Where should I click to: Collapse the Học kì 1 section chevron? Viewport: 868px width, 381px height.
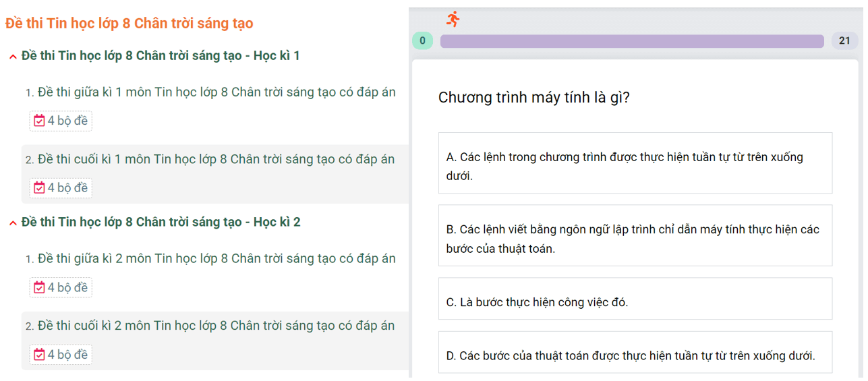(x=13, y=57)
